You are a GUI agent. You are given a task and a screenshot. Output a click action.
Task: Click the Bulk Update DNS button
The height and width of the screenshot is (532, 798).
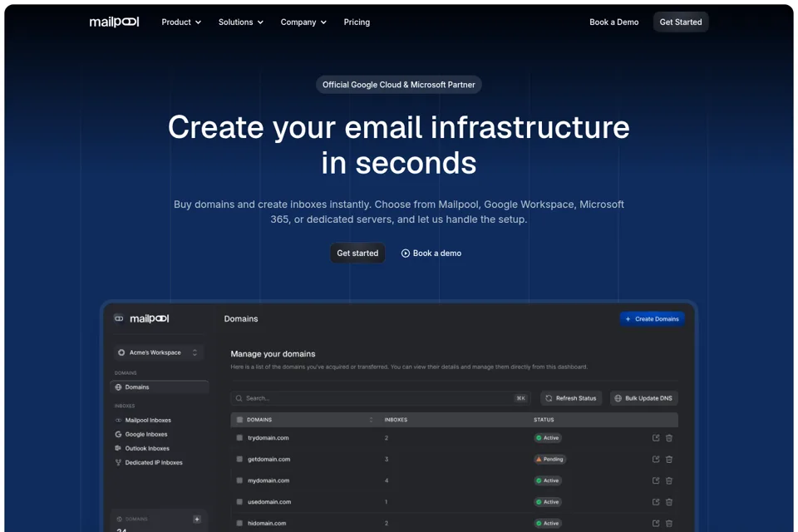[643, 398]
